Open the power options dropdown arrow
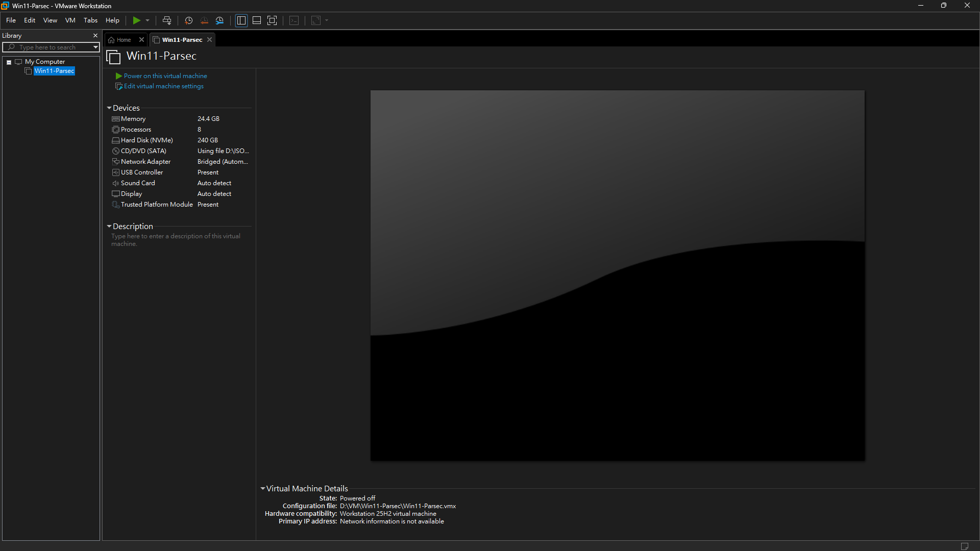Screen dimensions: 980x551 point(148,20)
